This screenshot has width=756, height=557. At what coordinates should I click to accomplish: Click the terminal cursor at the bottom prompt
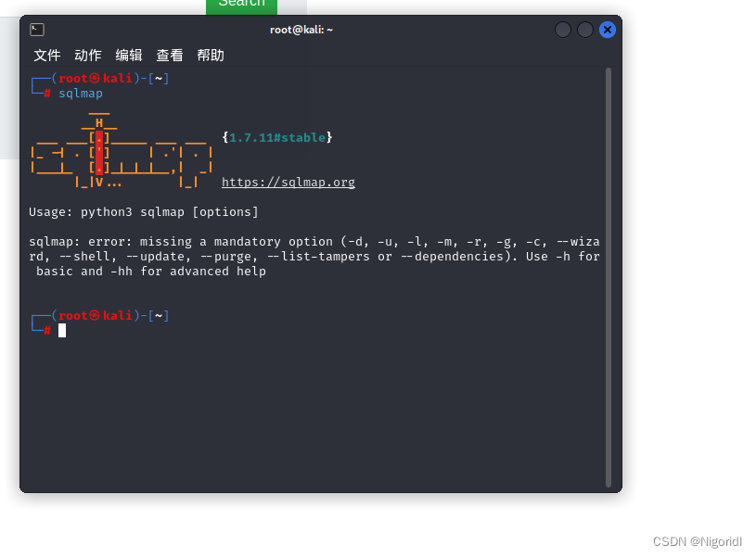point(62,331)
